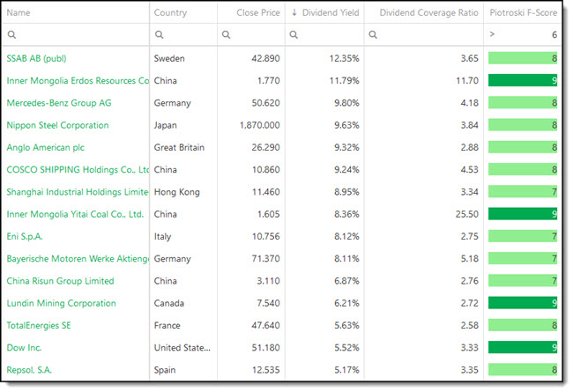Select the Hong Kong country cell
This screenshot has height=392, width=573.
(x=177, y=192)
